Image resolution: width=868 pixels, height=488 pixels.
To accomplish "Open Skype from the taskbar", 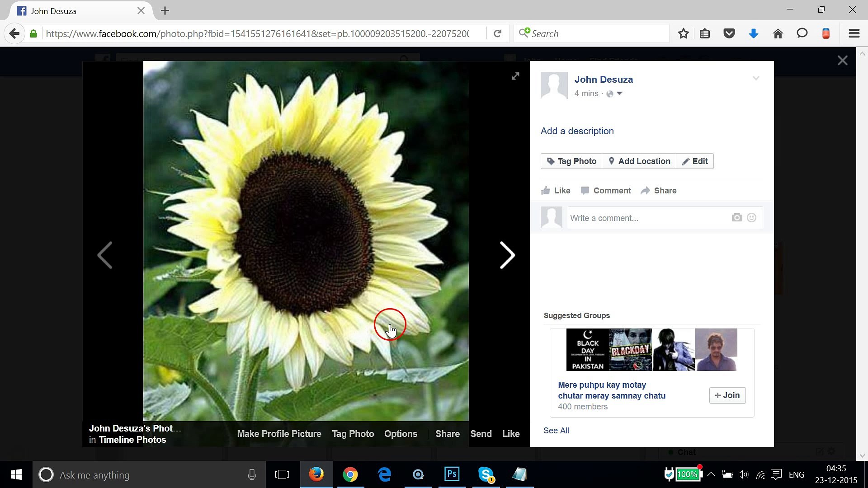I will pos(486,474).
